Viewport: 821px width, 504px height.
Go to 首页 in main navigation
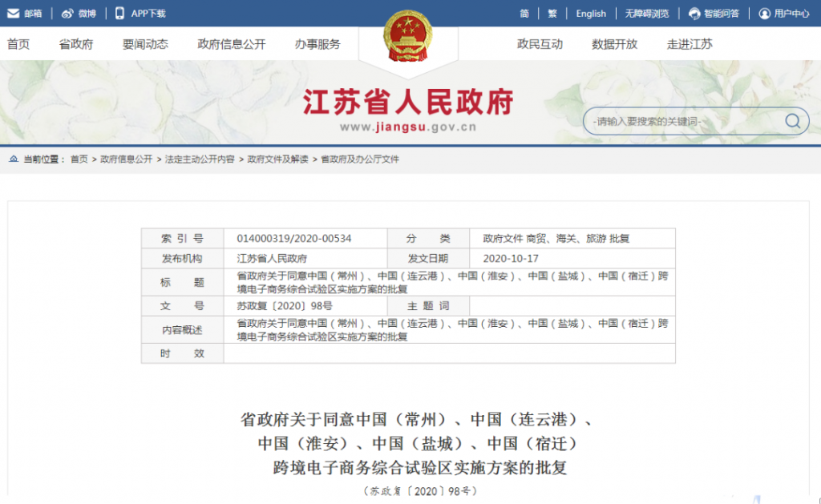[x=18, y=44]
